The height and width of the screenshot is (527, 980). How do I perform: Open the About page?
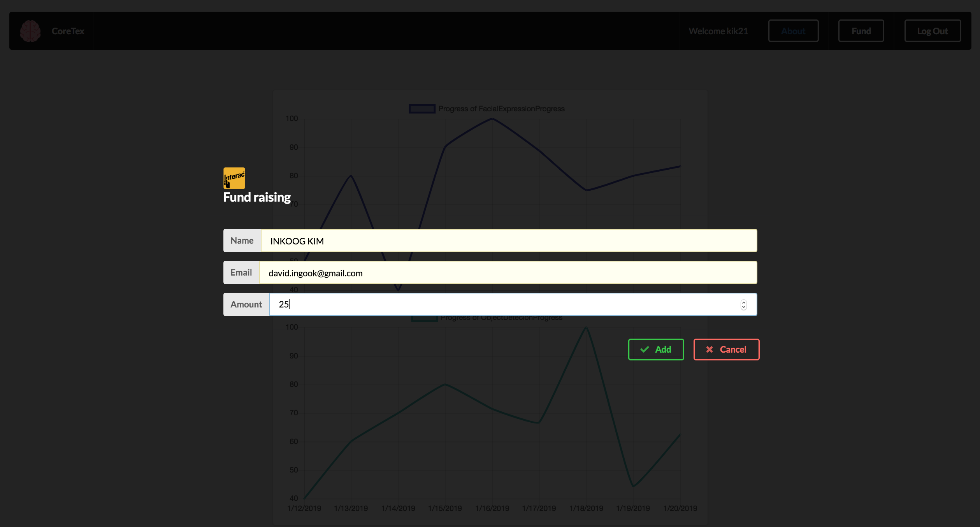(x=793, y=31)
